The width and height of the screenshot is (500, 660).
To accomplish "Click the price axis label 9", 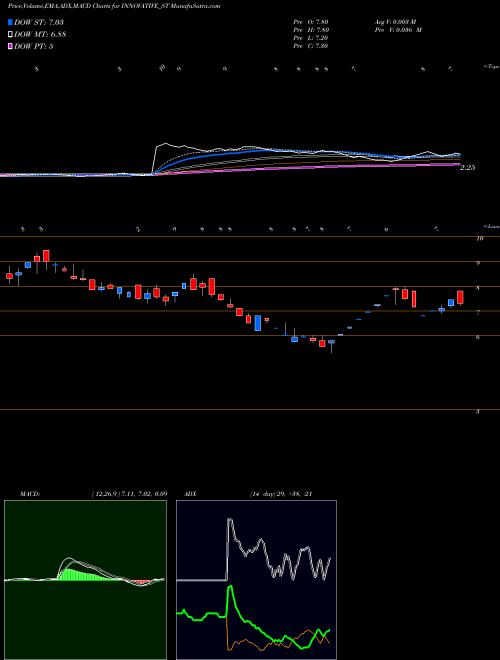I will pyautogui.click(x=478, y=263).
